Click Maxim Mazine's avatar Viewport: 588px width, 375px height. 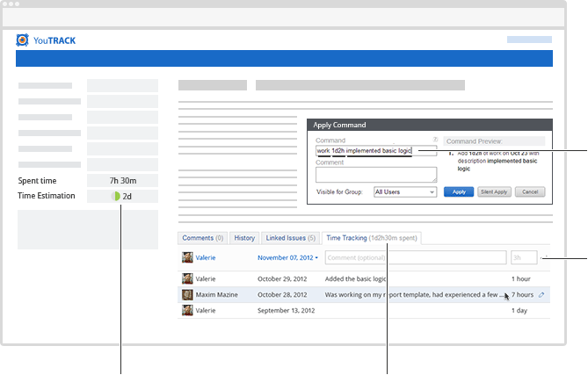point(187,295)
